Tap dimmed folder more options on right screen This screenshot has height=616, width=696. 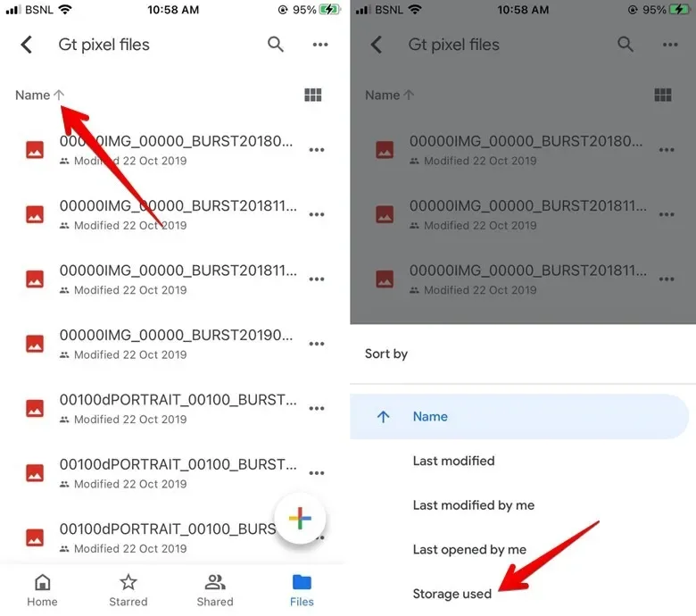click(670, 45)
